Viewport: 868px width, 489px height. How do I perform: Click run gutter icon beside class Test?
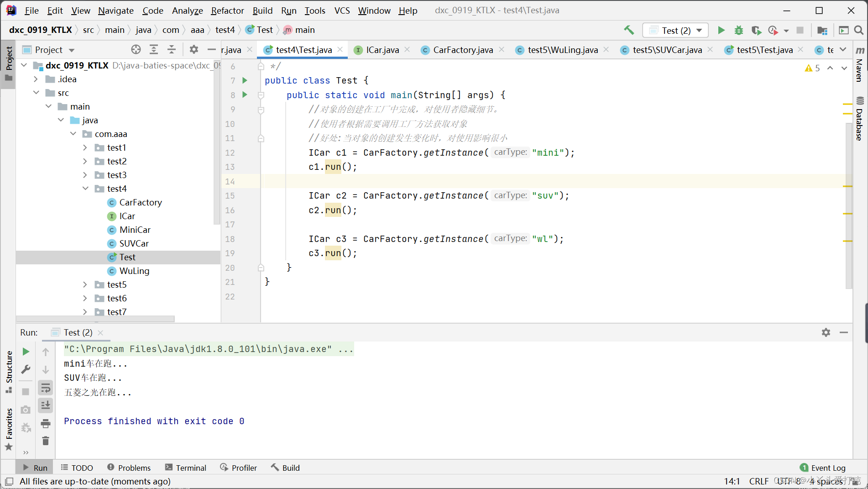pos(245,80)
